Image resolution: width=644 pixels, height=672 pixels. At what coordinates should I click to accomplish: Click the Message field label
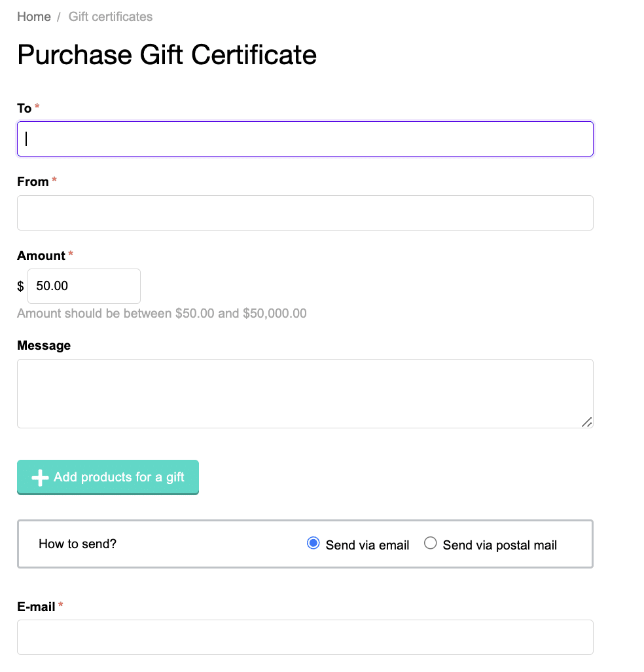[x=44, y=345]
